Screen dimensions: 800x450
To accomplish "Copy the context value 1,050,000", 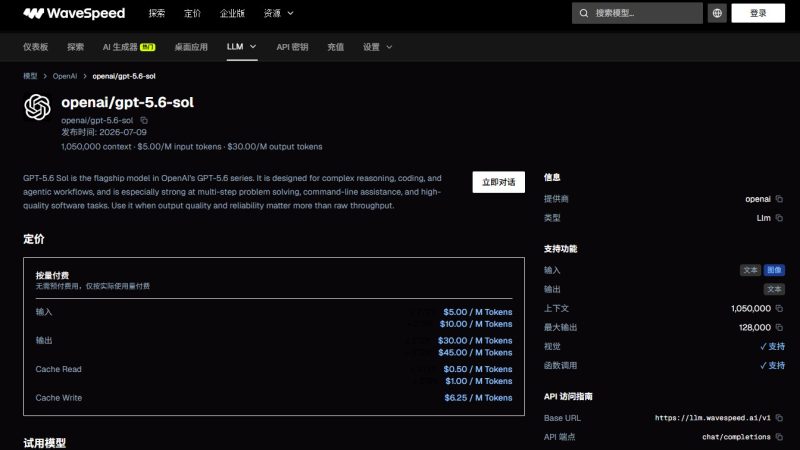I will [779, 308].
